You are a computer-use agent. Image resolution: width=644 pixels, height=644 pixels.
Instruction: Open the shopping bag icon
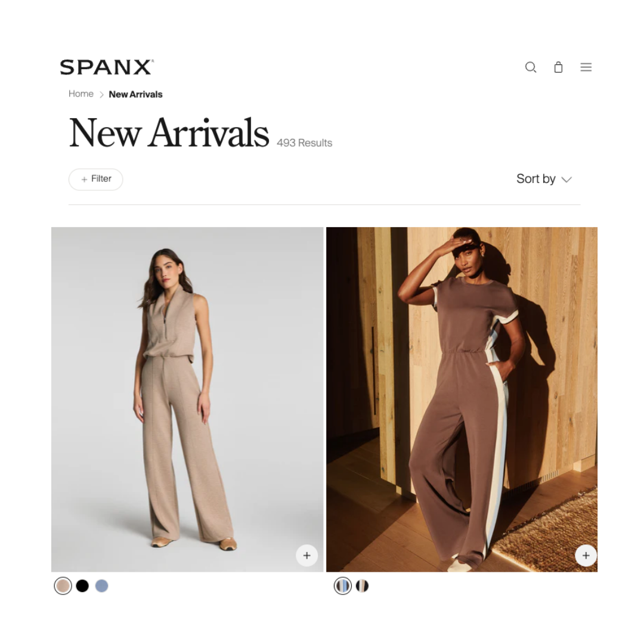click(558, 67)
